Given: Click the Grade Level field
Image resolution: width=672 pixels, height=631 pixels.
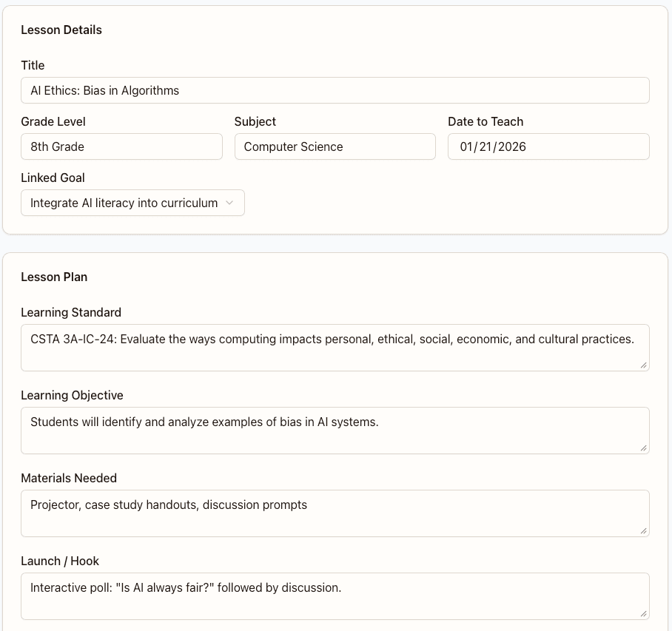Looking at the screenshot, I should click(121, 146).
